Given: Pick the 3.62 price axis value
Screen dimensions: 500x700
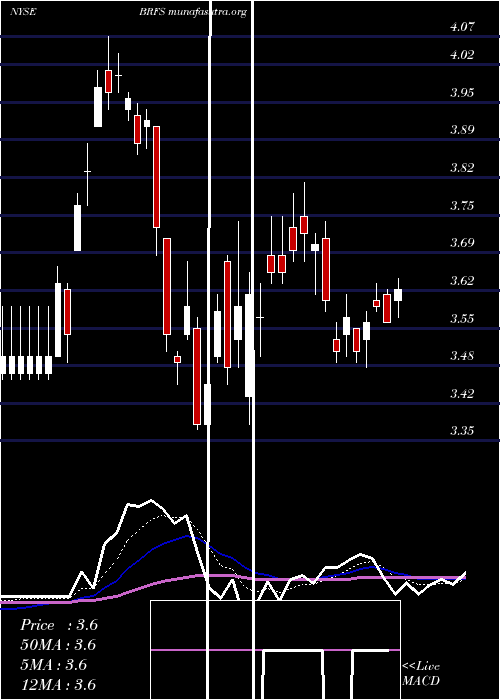Looking at the screenshot, I should tap(462, 280).
